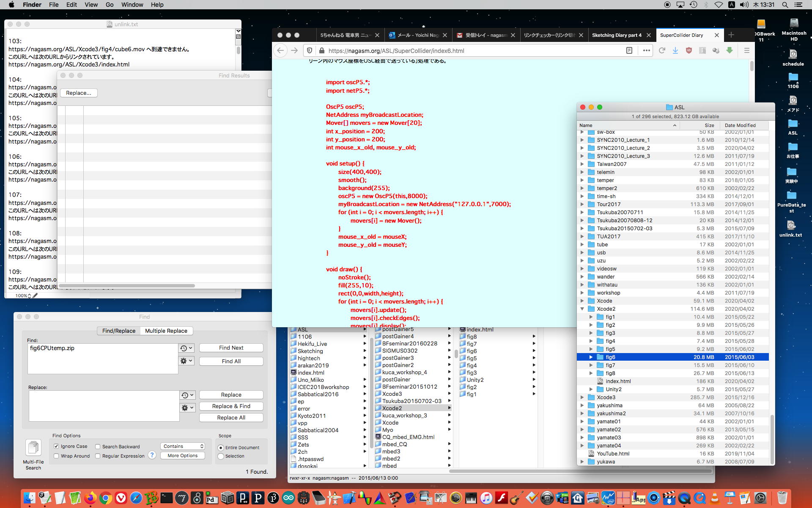Viewport: 812px width, 508px height.
Task: Toggle Firefox reader view icon
Action: (629, 50)
